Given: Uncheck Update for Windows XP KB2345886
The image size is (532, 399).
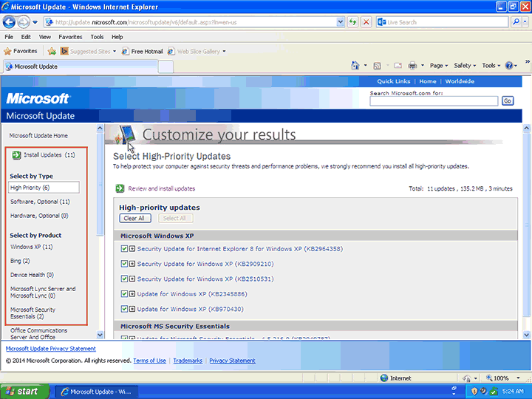Looking at the screenshot, I should tap(124, 294).
